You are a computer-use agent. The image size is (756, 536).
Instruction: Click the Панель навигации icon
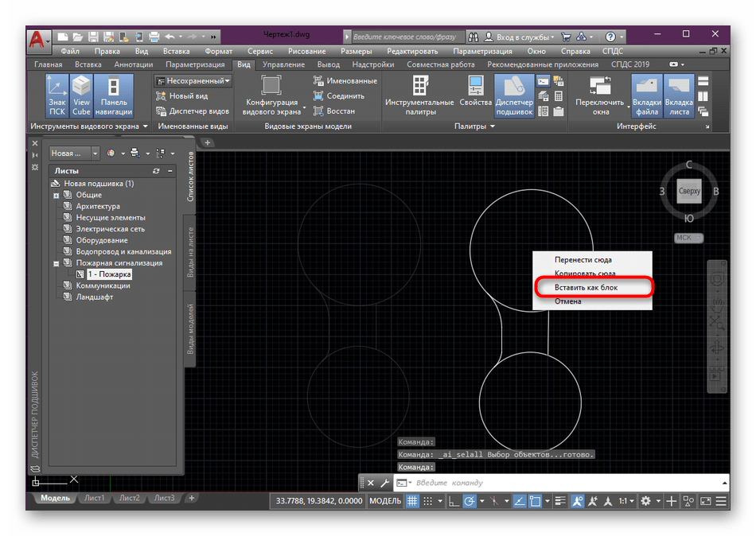click(x=114, y=95)
